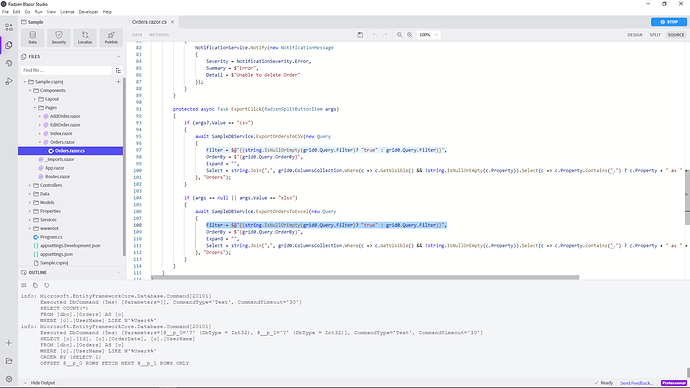Switch to DESIGN view mode
Screen dimensions: 690x388
tap(635, 35)
